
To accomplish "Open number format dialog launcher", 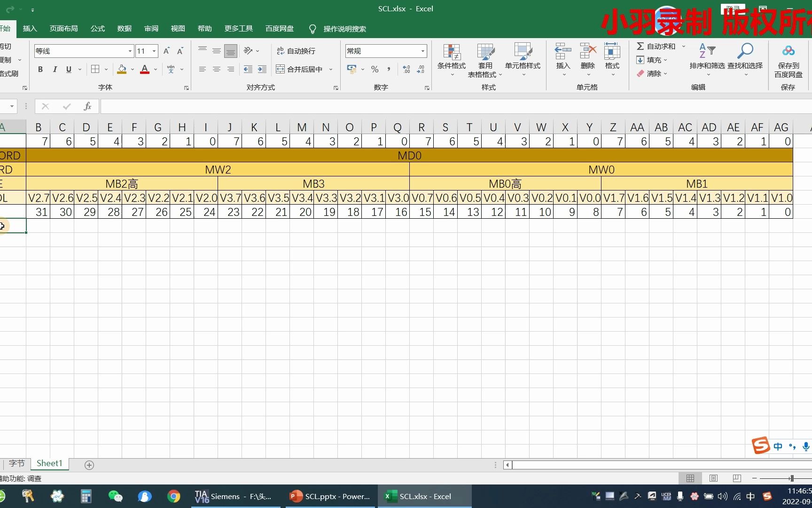I will 427,88.
